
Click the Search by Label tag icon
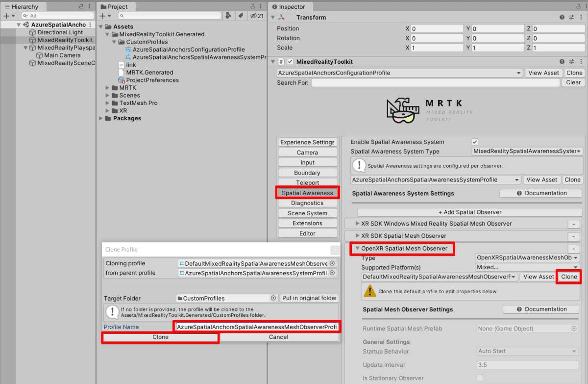tap(241, 16)
